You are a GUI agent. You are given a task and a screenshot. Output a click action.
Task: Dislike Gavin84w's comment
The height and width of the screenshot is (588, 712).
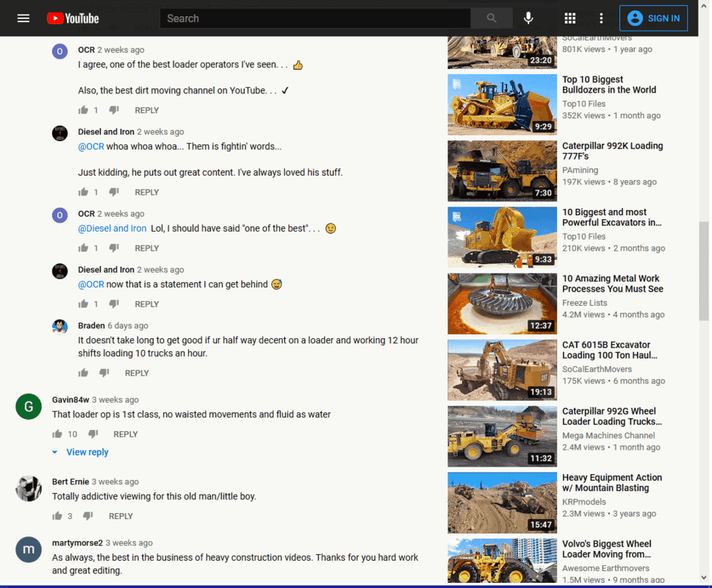click(93, 434)
